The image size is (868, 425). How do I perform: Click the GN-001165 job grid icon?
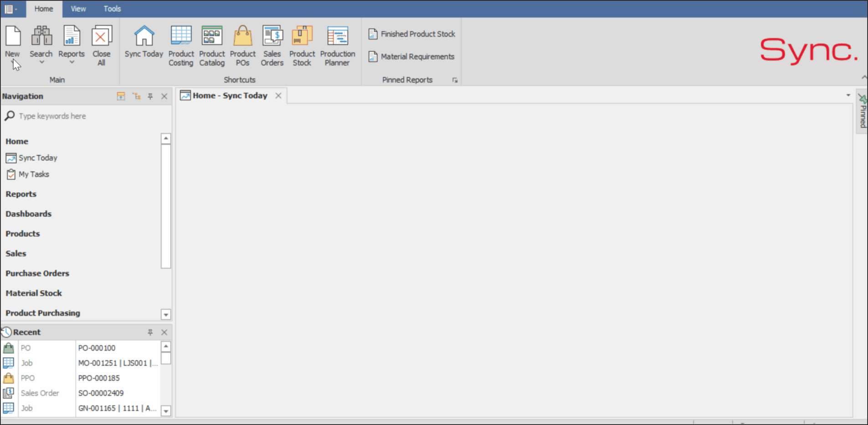coord(9,408)
